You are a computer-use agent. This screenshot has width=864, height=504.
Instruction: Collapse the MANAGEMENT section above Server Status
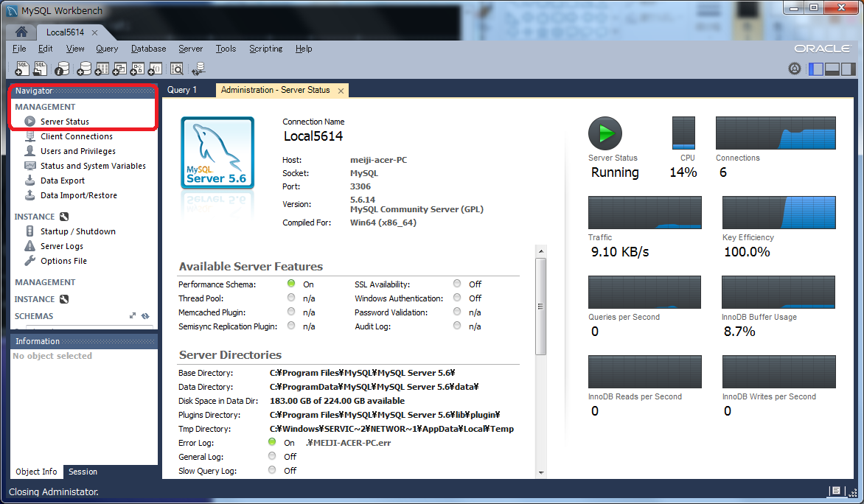45,107
